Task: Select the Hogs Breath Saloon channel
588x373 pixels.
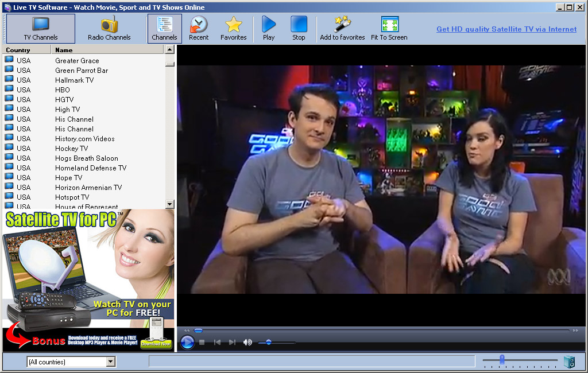Action: [x=86, y=158]
